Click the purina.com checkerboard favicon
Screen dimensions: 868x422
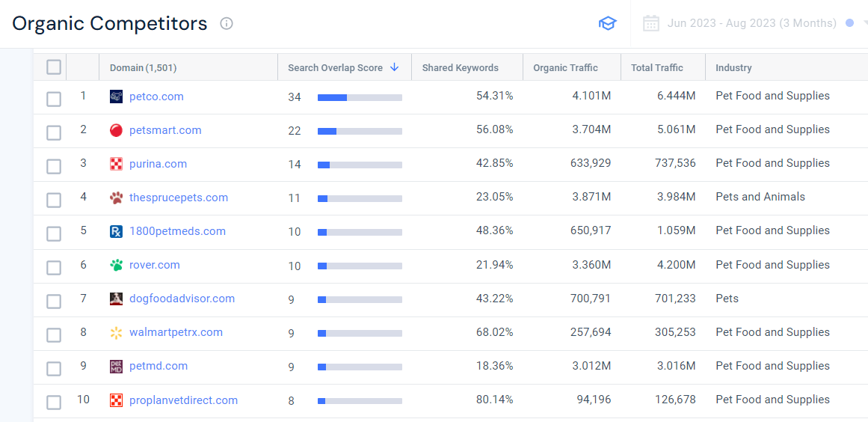coord(116,165)
